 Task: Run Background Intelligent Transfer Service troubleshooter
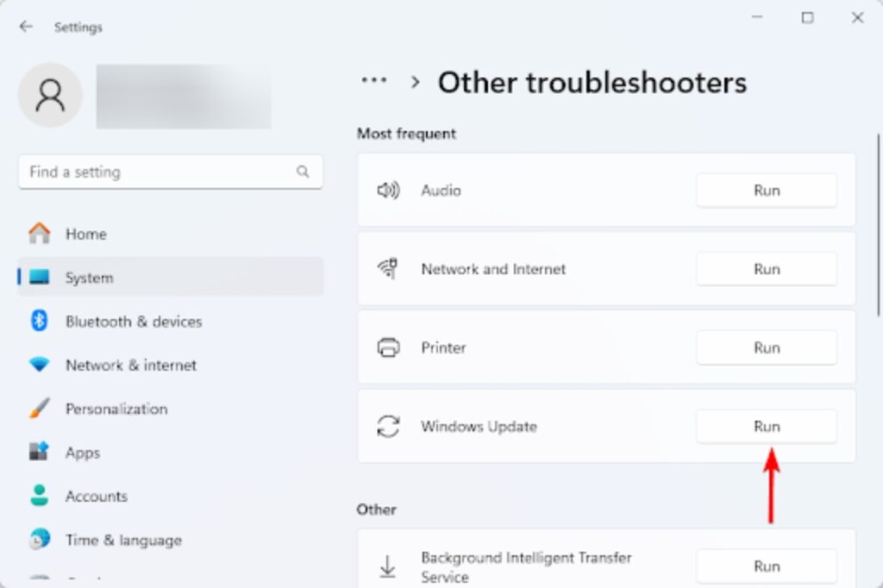766,566
